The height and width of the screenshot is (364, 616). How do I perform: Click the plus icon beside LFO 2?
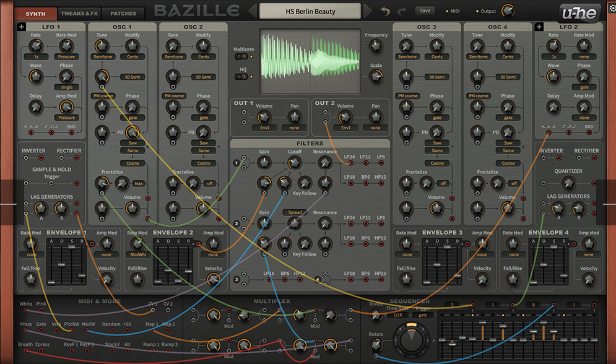[x=539, y=27]
